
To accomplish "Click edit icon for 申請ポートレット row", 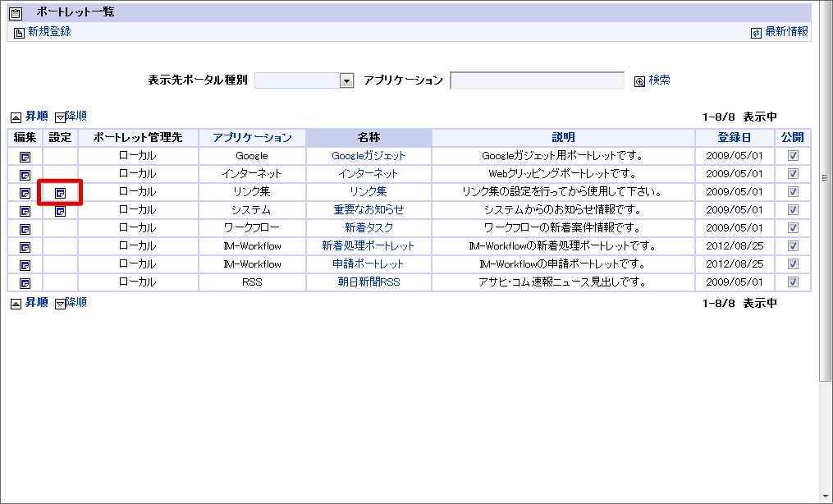I will (x=25, y=265).
